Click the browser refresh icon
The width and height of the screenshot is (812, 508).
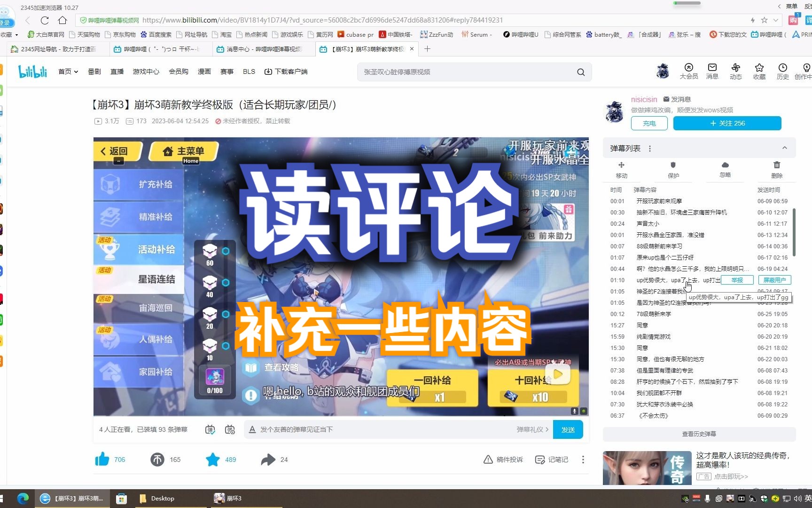click(45, 20)
